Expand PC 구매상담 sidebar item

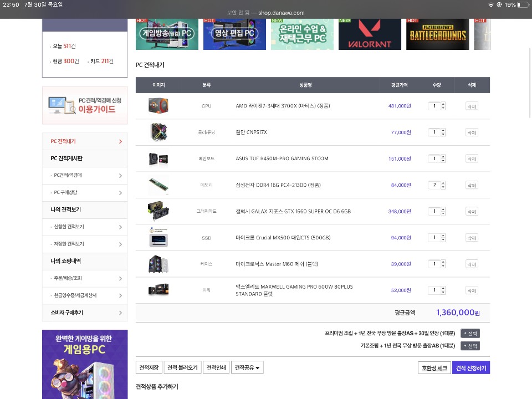[85, 193]
